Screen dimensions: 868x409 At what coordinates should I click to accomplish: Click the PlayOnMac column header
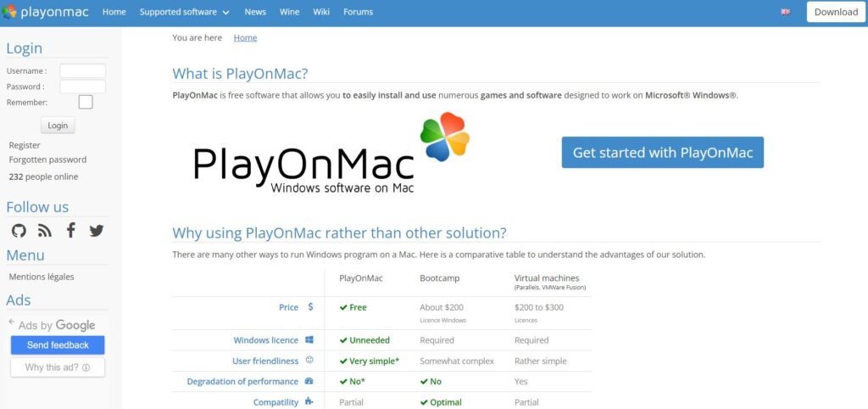click(x=361, y=278)
